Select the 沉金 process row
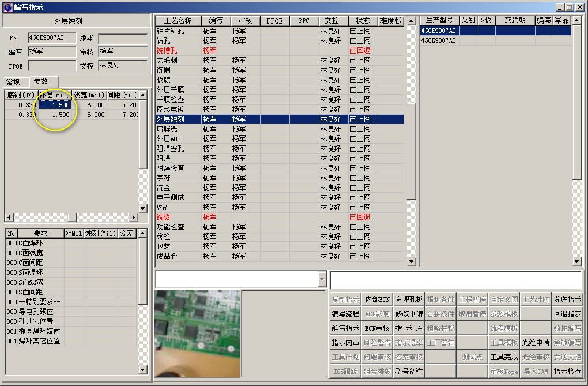588x386 pixels. click(280, 188)
